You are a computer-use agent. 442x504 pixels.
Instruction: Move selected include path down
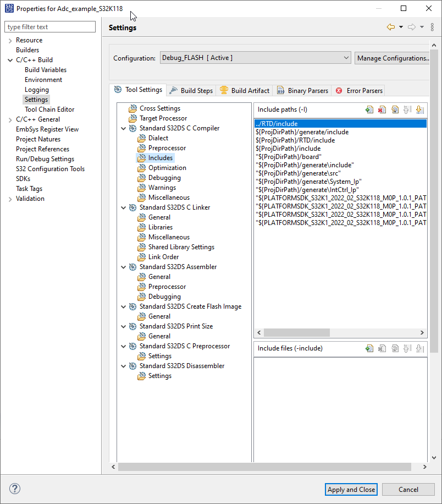click(420, 110)
